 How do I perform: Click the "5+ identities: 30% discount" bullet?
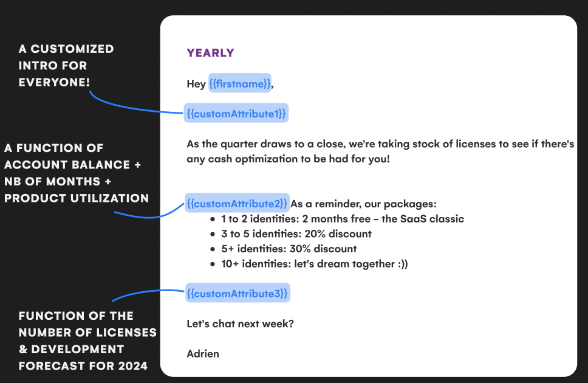[289, 249]
